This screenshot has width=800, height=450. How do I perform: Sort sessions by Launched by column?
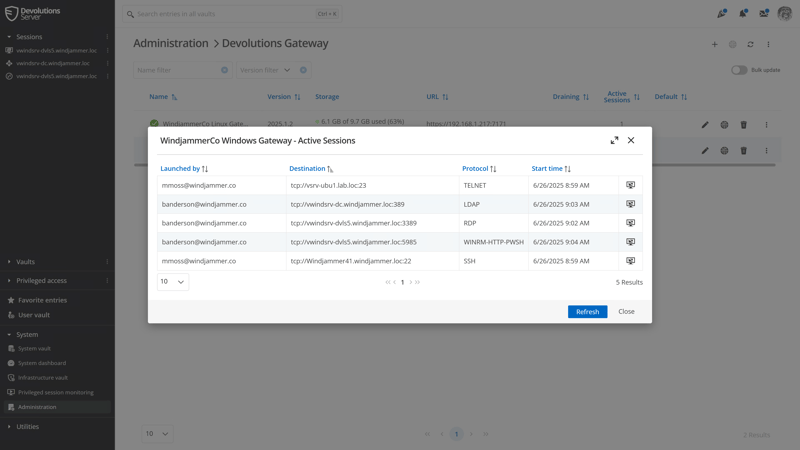coord(184,168)
